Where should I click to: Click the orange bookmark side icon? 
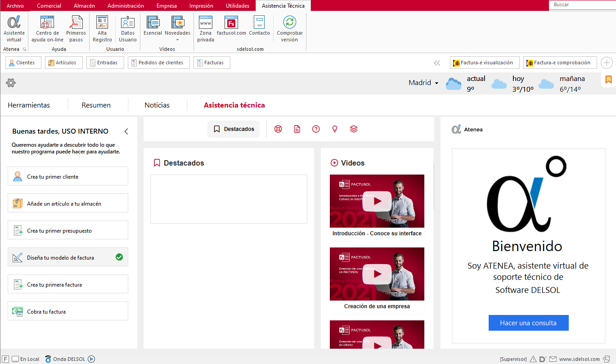point(608,80)
